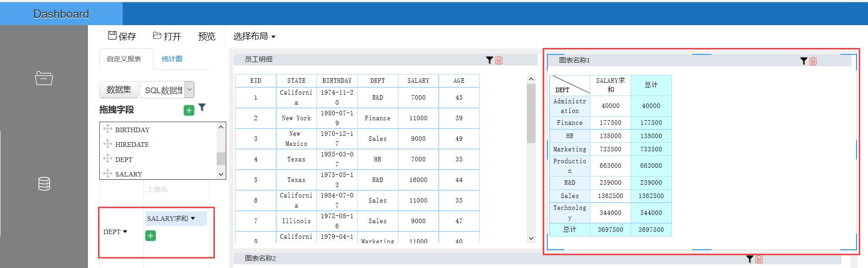Open the 选择布局 layout dropdown

254,36
